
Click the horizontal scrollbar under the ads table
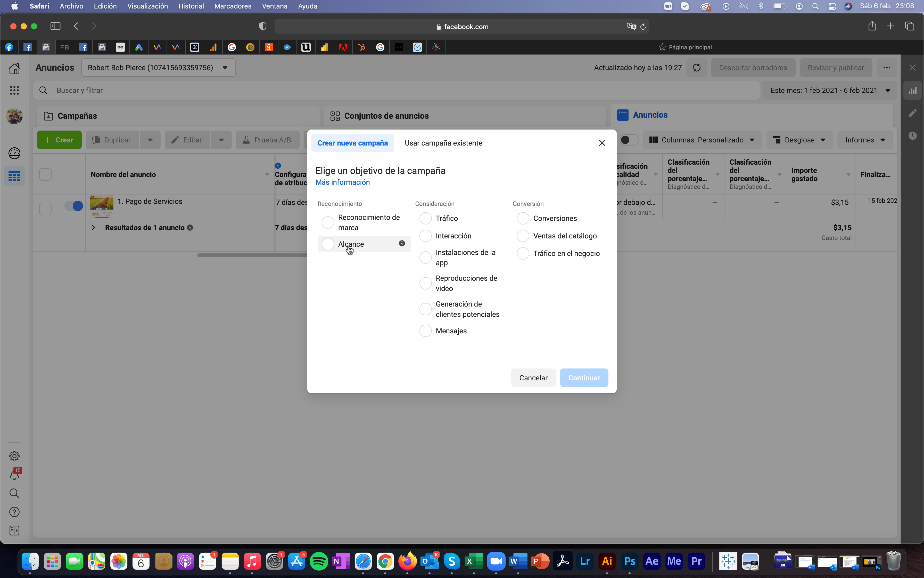pyautogui.click(x=252, y=255)
